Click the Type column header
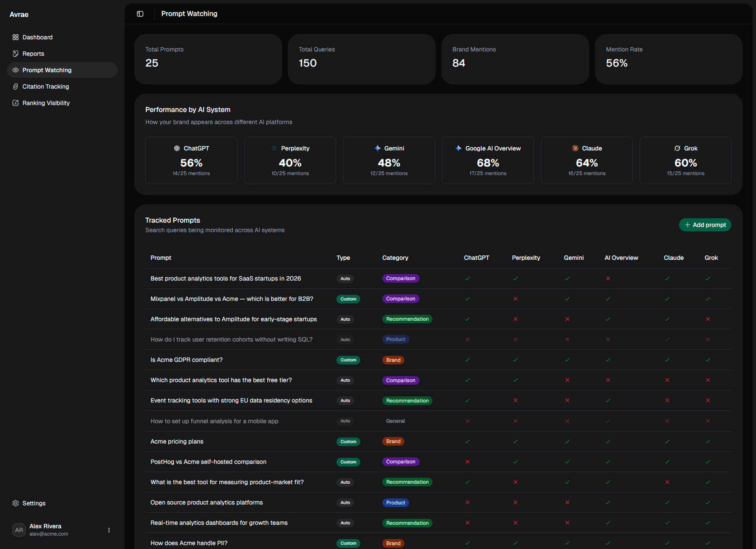This screenshot has width=756, height=549. coord(343,258)
